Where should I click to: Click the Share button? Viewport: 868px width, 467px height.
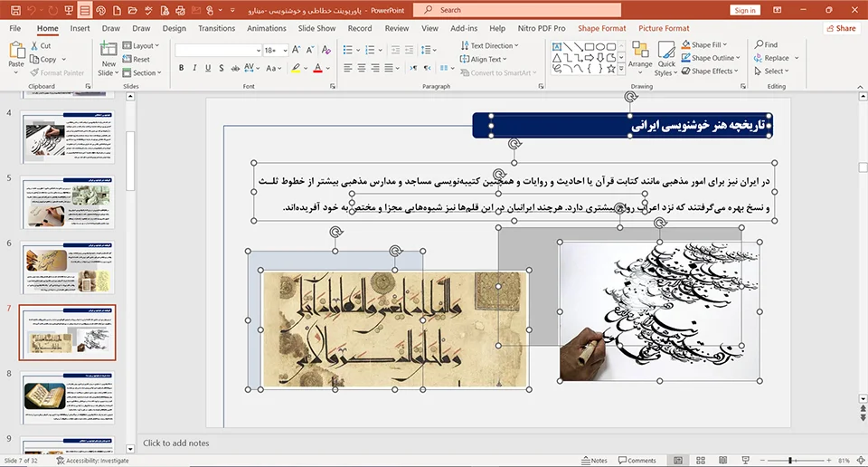(841, 28)
